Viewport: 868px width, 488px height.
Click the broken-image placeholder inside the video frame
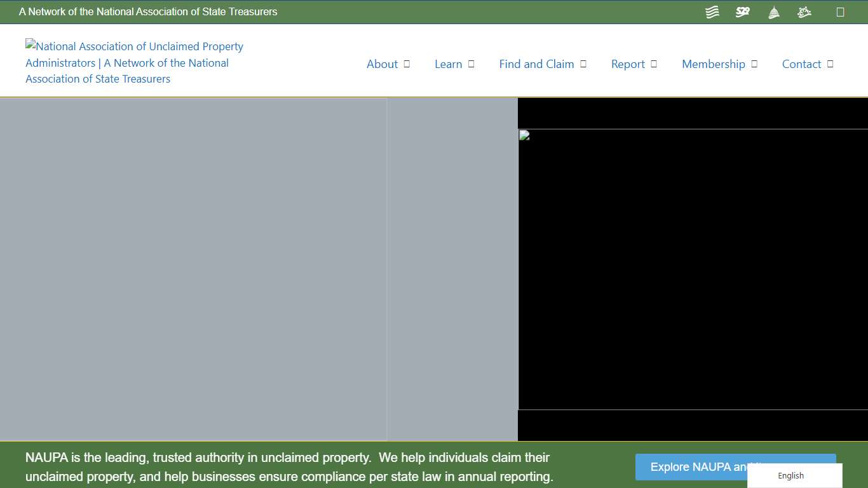point(523,135)
